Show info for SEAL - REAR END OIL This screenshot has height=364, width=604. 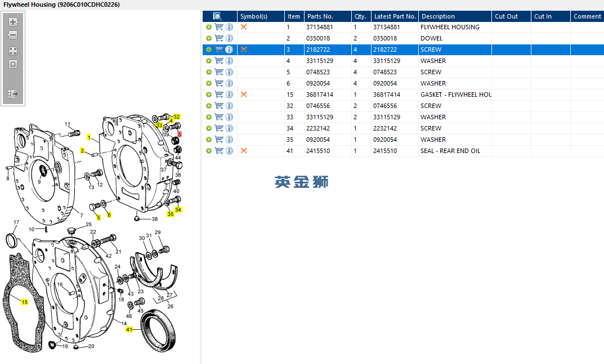click(x=229, y=151)
